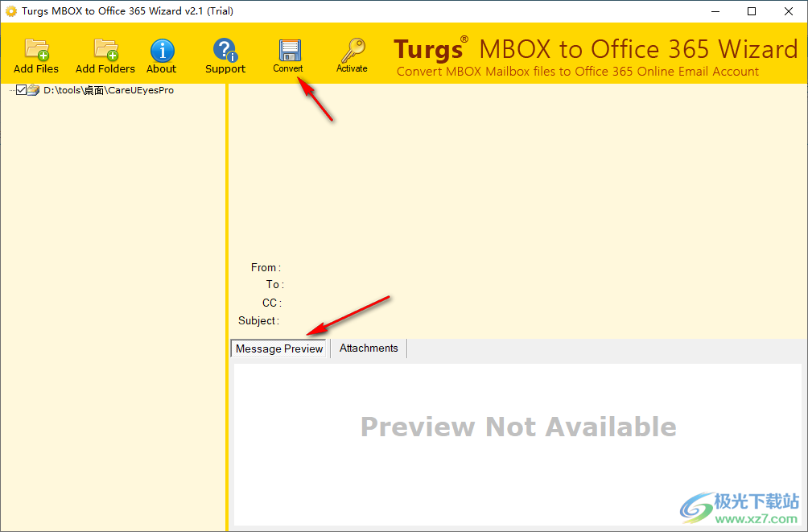808x532 pixels.
Task: Switch to the Attachments tab
Action: pos(369,348)
